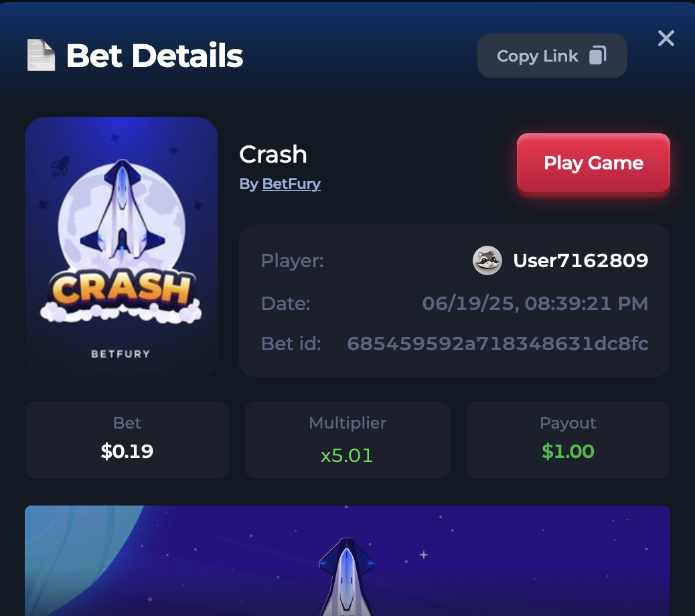This screenshot has height=616, width=695.
Task: Open the BetFury provider link
Action: pyautogui.click(x=291, y=183)
